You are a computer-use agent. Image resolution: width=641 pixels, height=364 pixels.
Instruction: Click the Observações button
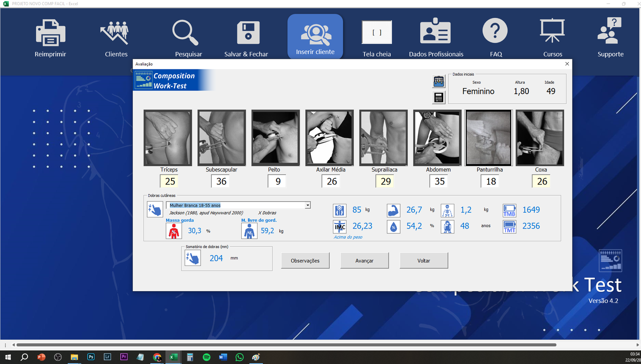(x=305, y=261)
